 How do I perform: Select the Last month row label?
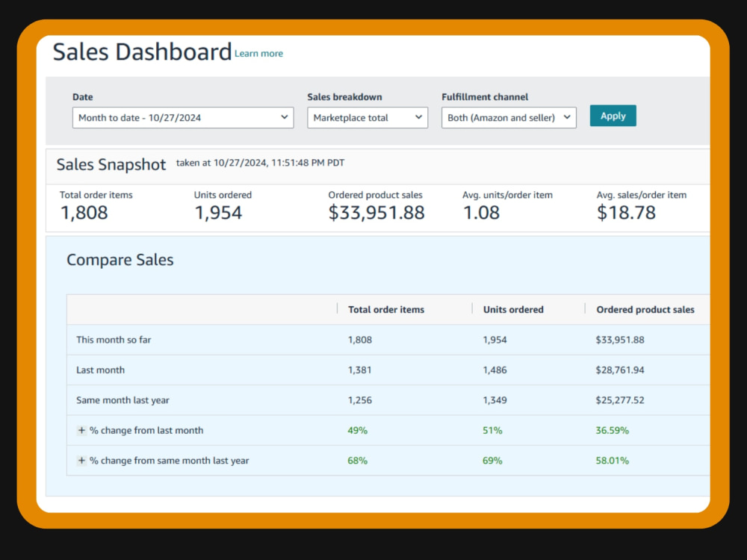100,370
